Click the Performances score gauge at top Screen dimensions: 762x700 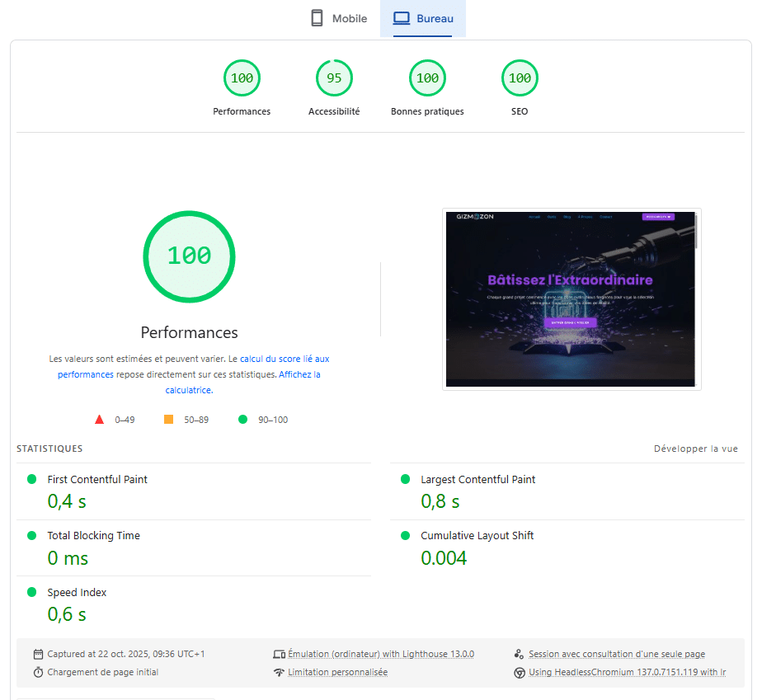pos(242,78)
